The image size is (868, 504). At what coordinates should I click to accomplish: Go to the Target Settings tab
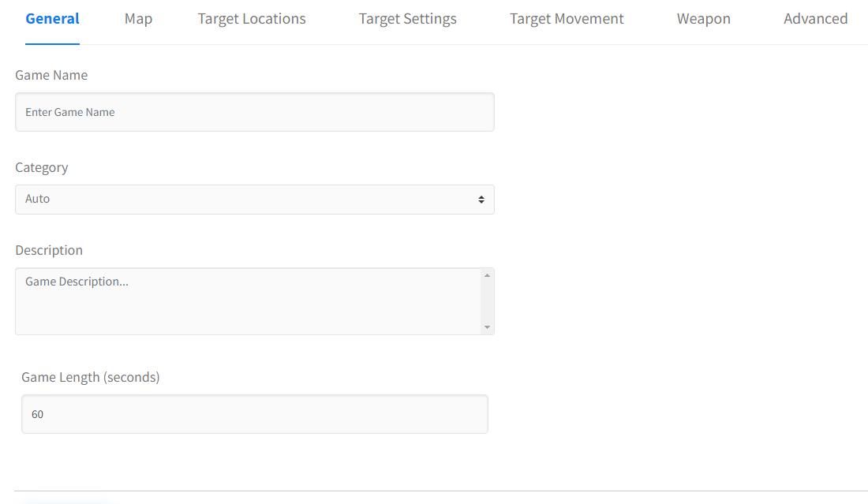pos(407,19)
